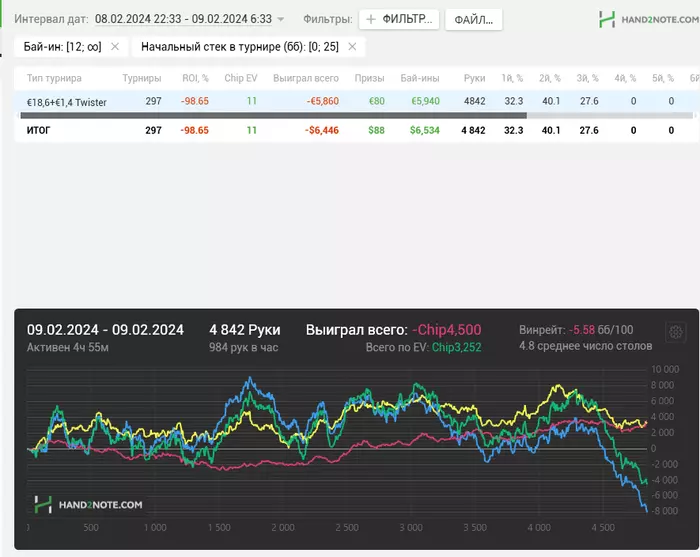This screenshot has width=700, height=557.
Task: Click the ФИЛЬТР add filter button
Action: point(399,19)
